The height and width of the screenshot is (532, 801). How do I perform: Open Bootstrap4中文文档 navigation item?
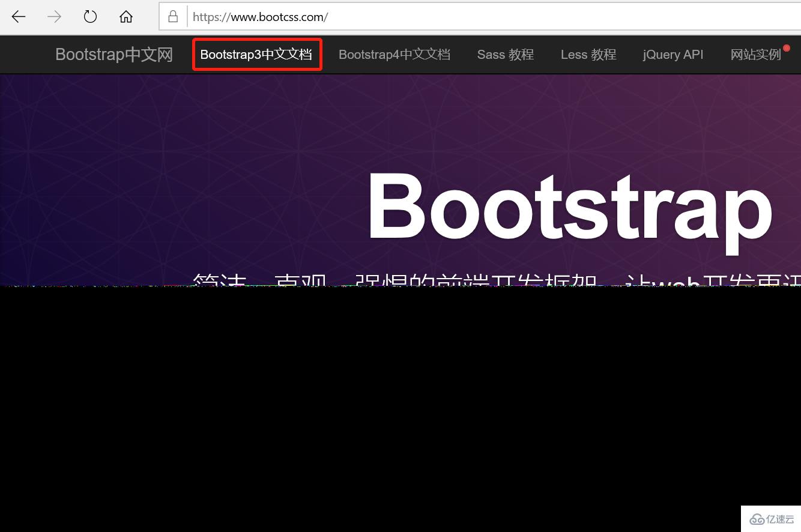coord(394,55)
